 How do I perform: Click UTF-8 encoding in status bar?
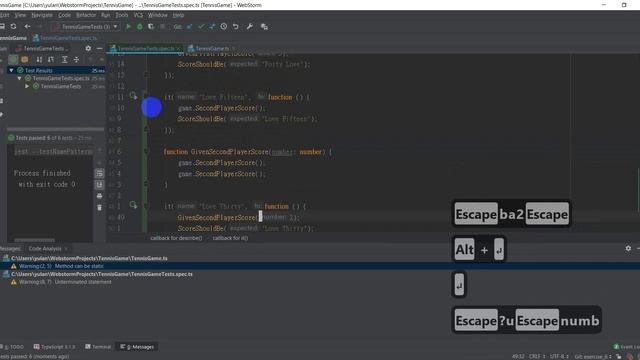click(559, 356)
